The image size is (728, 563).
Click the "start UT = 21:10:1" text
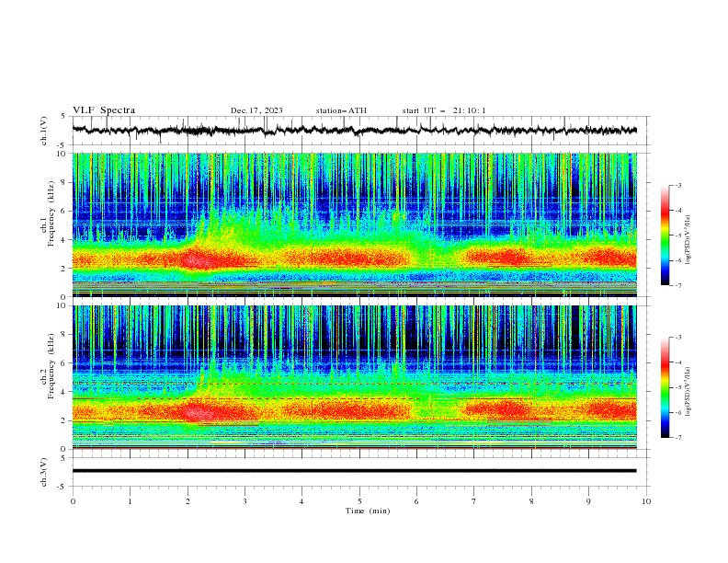(444, 110)
